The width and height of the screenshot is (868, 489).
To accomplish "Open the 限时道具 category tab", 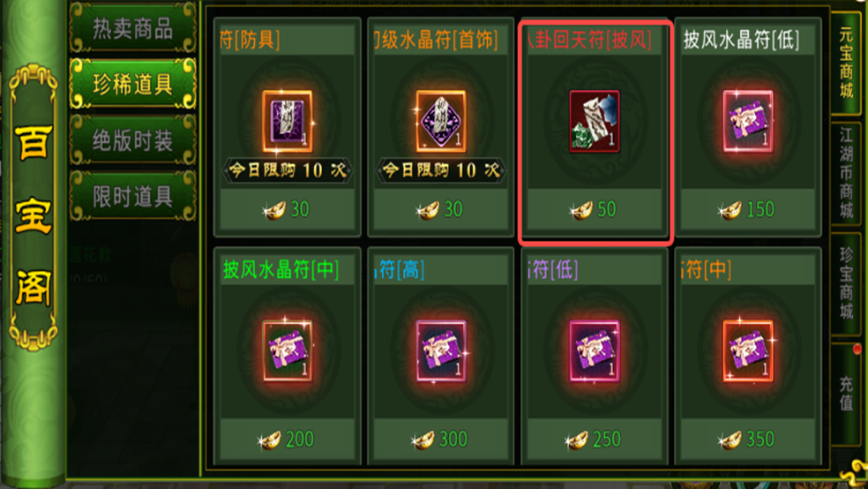I will [x=133, y=196].
